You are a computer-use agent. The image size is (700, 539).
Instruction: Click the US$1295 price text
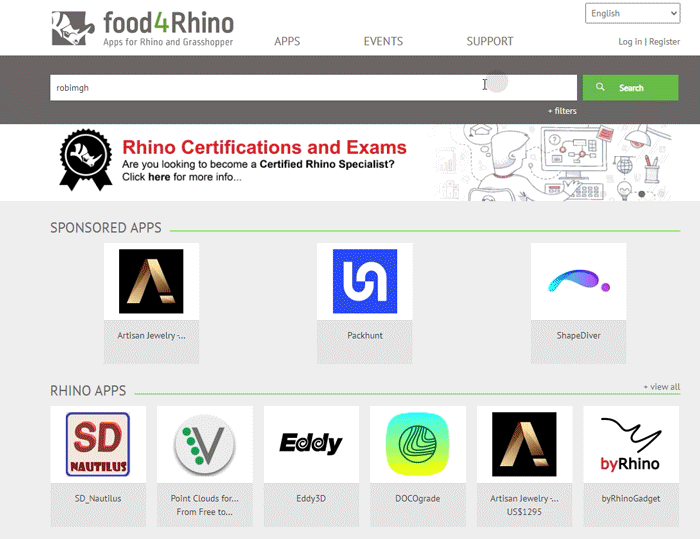524,512
